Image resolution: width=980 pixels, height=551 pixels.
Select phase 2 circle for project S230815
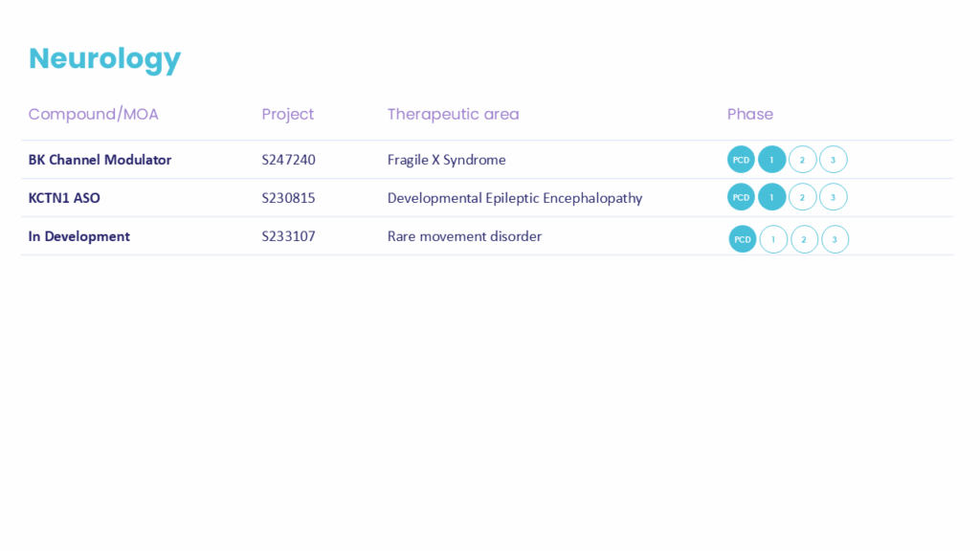[x=802, y=197]
